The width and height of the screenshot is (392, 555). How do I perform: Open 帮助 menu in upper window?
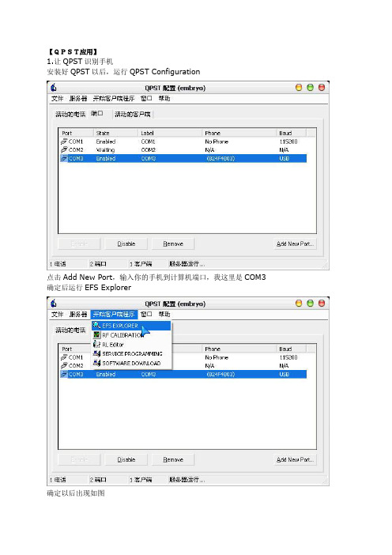tap(164, 98)
